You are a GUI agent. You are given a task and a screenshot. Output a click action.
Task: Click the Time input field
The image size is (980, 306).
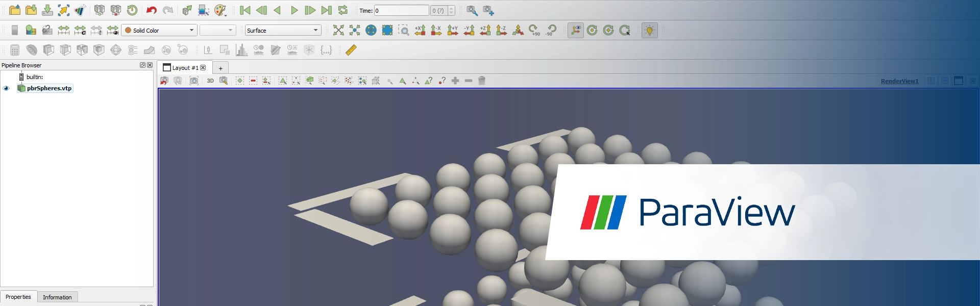401,11
